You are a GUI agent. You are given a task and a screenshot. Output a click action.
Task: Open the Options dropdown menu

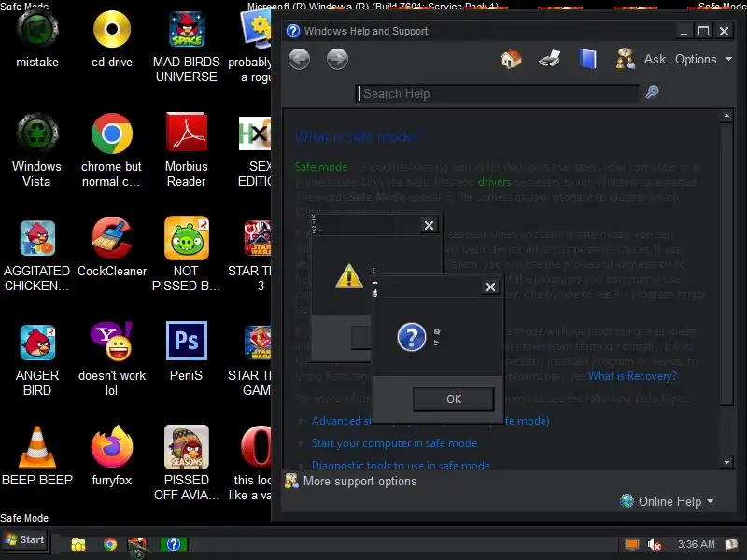(x=704, y=59)
